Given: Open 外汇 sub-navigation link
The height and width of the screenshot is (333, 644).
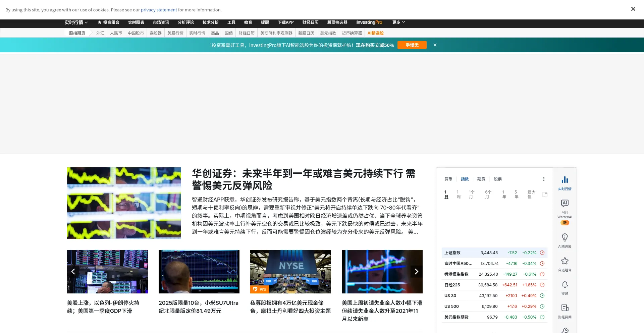Looking at the screenshot, I should [100, 33].
